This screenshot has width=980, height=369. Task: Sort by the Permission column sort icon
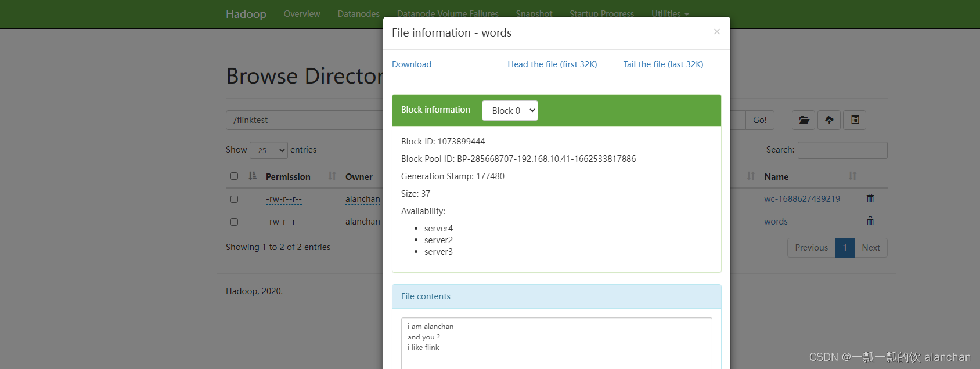coord(332,176)
